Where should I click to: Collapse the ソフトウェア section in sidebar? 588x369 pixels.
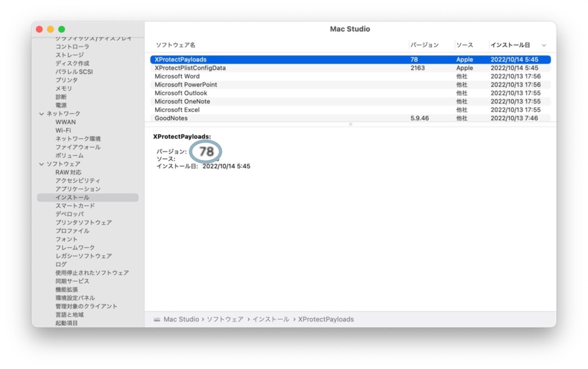[x=42, y=164]
